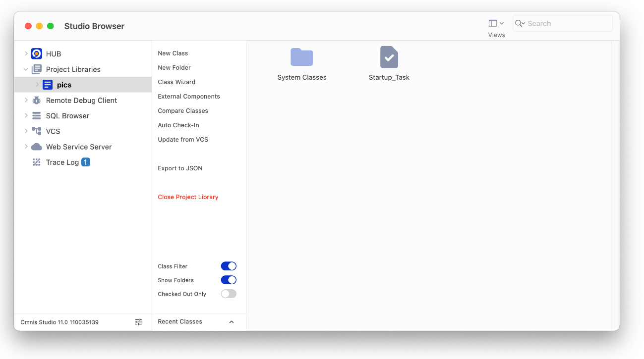Open External Components
This screenshot has height=359, width=644.
point(189,96)
